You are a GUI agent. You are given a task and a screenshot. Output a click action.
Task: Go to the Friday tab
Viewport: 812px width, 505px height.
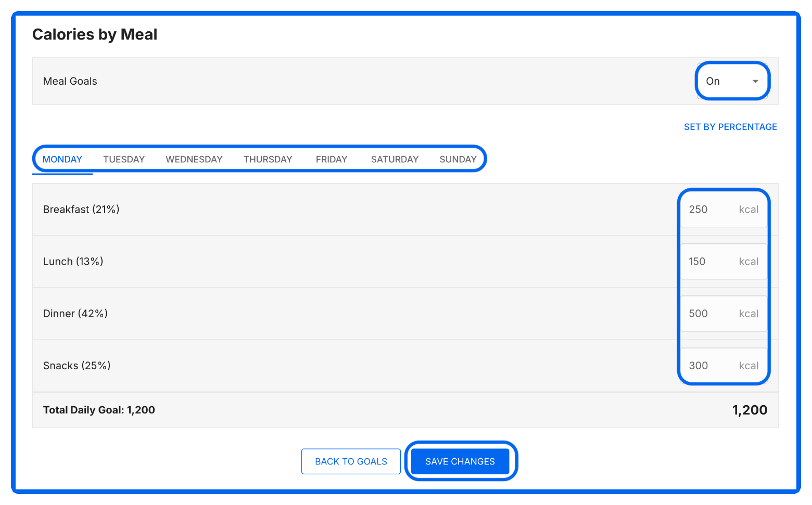(332, 159)
